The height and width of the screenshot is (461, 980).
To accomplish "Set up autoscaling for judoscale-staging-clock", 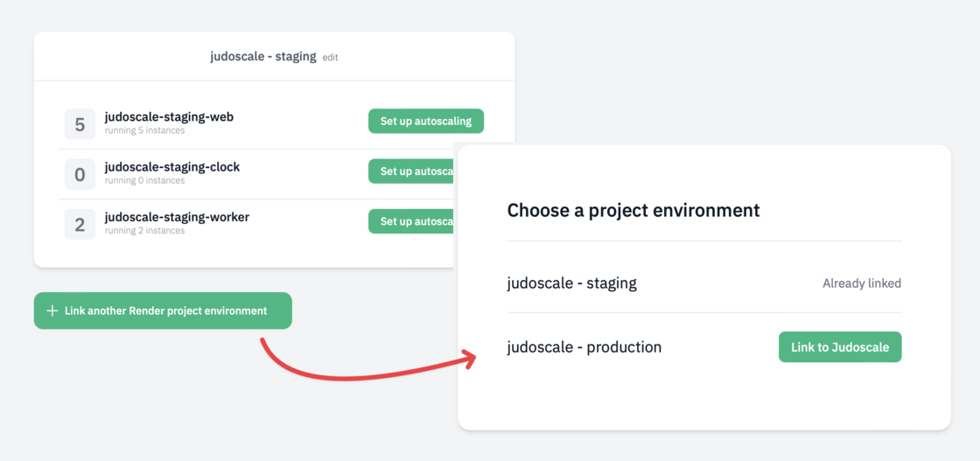I will 412,171.
